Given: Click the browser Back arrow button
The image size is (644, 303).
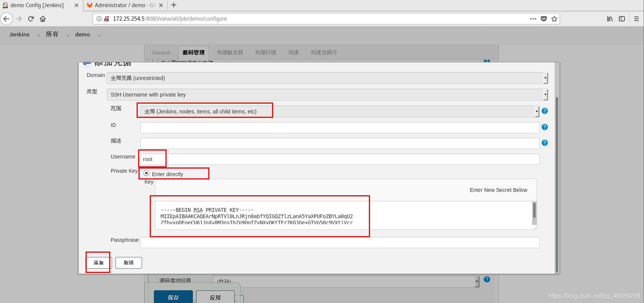Looking at the screenshot, I should [6, 19].
